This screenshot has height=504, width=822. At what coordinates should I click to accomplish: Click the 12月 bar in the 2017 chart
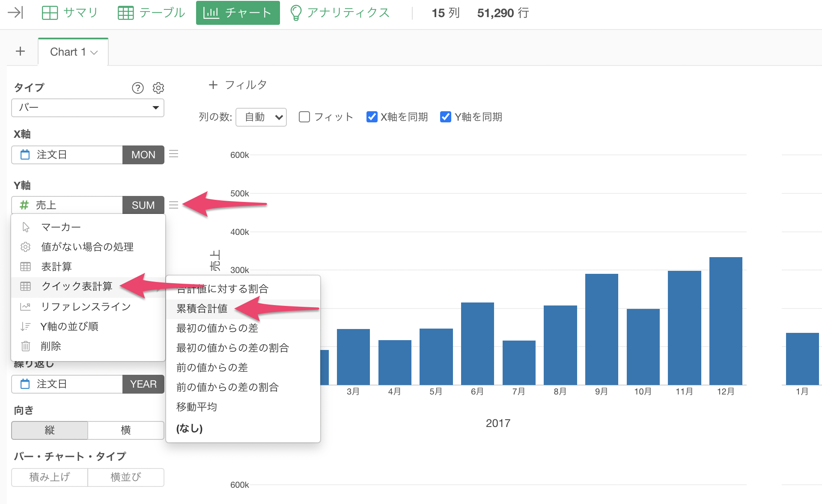pyautogui.click(x=726, y=321)
